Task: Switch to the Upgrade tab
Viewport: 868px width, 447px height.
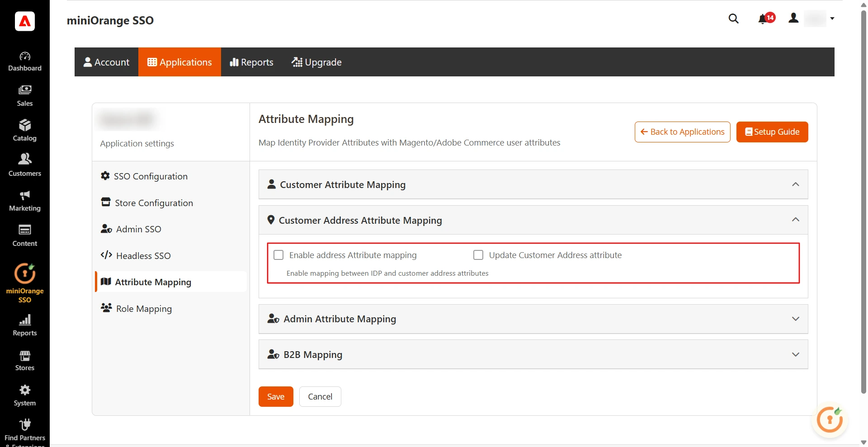Action: point(316,62)
